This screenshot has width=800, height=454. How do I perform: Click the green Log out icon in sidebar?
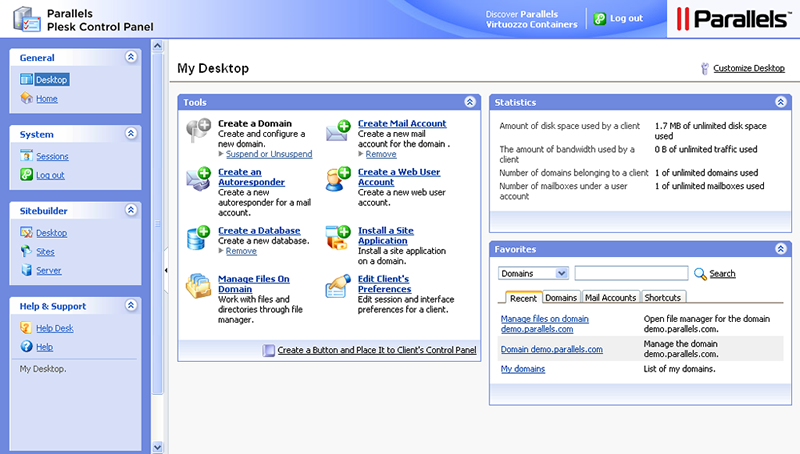click(27, 174)
